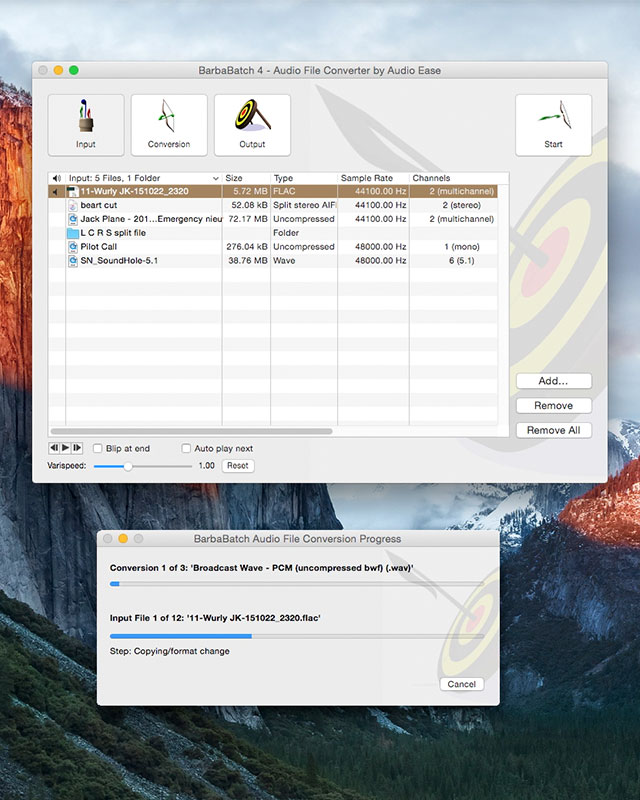This screenshot has width=640, height=800.
Task: Minimize the BarbaBatch 4 main window
Action: tap(58, 70)
